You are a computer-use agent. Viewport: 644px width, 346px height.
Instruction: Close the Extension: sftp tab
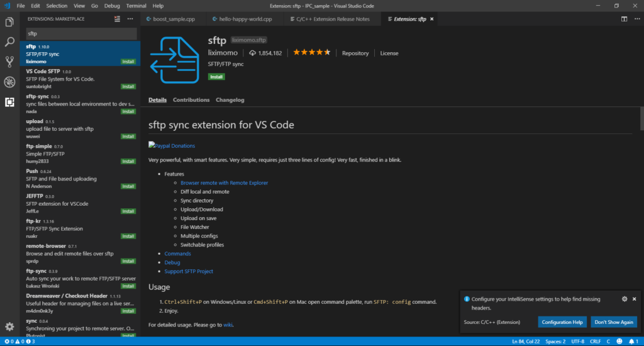point(431,19)
